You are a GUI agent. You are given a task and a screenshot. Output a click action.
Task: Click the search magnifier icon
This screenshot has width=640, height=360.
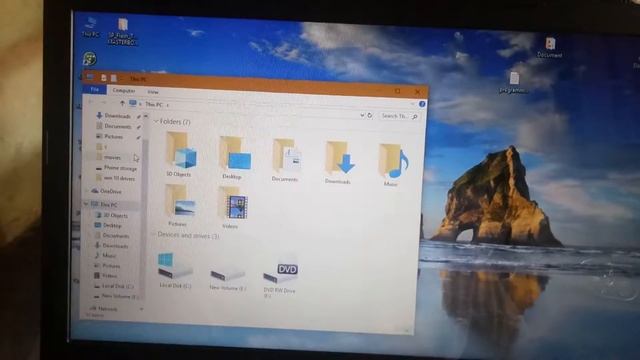pos(415,117)
